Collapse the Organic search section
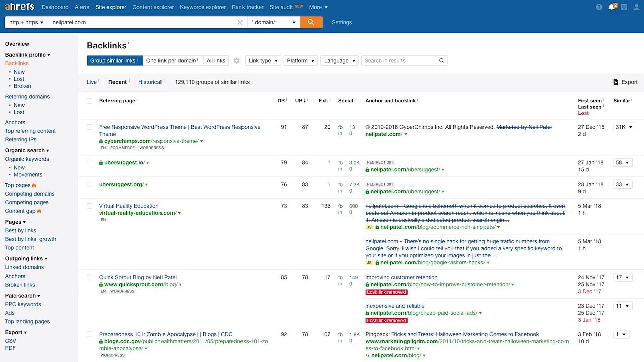This screenshot has width=644, height=362. tap(27, 151)
